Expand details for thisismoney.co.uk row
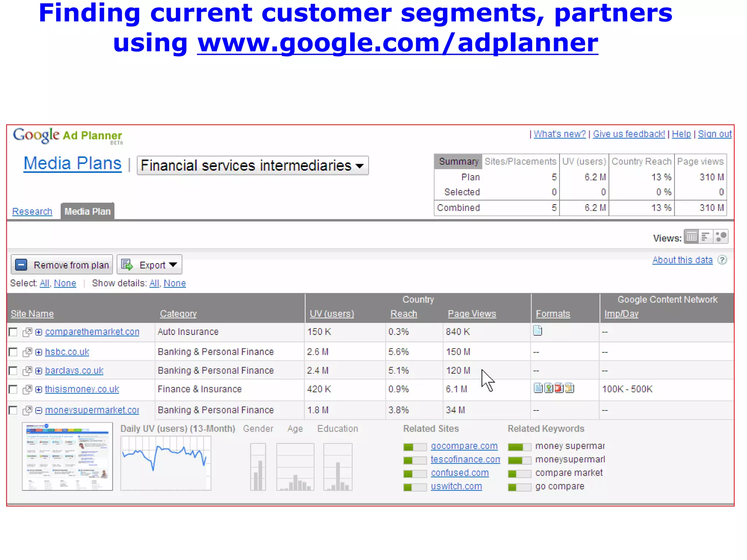This screenshot has width=747, height=560. [39, 389]
